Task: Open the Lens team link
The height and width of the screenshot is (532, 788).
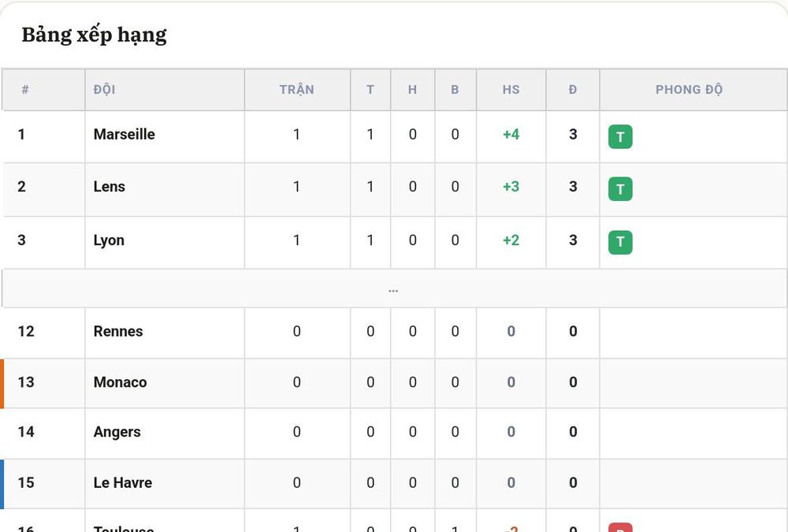Action: click(109, 187)
